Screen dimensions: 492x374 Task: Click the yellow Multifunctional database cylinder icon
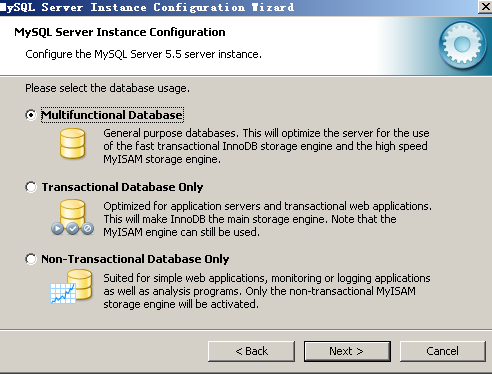pyautogui.click(x=73, y=143)
